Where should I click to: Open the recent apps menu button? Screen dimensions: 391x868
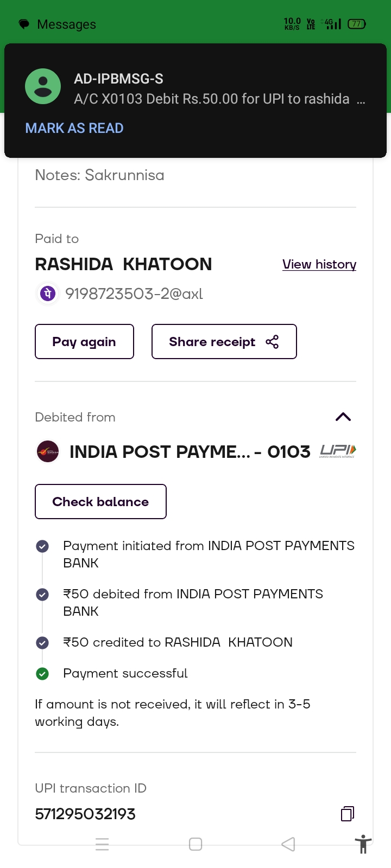coord(102,844)
